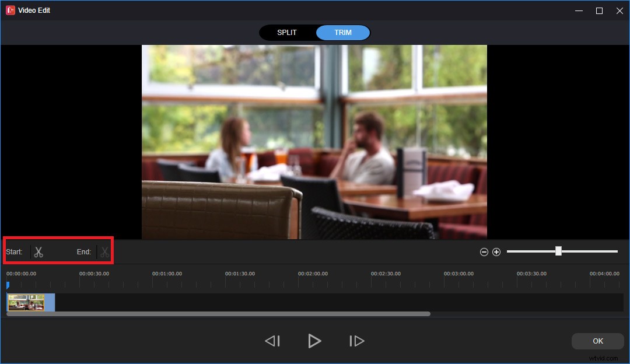Click the blue playhead at timeline start
This screenshot has height=364, width=630.
(8, 285)
